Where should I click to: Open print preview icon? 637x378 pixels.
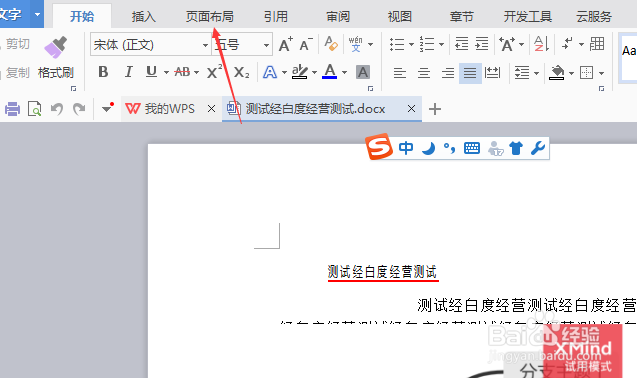click(35, 109)
